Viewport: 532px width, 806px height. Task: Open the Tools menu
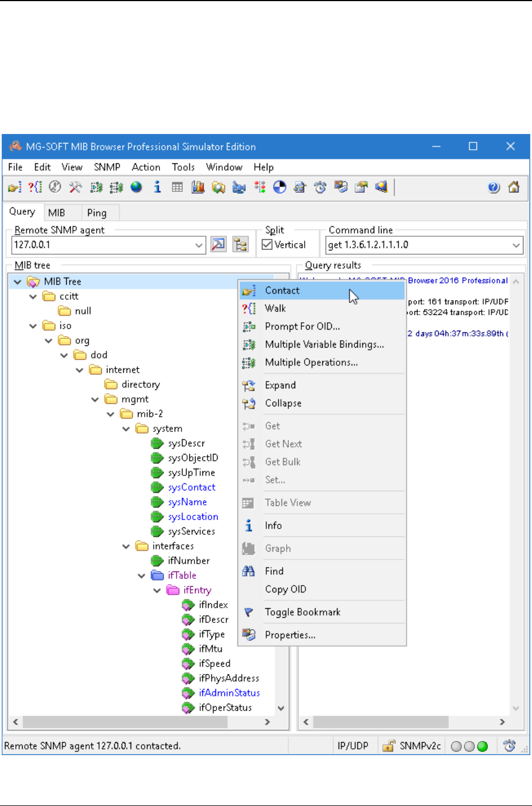click(x=183, y=167)
